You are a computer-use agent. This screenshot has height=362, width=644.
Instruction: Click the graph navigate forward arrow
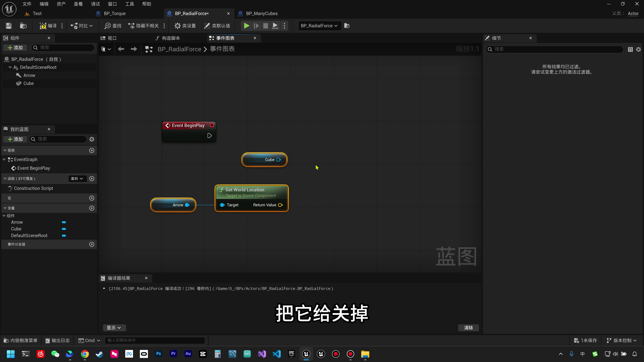(134, 49)
